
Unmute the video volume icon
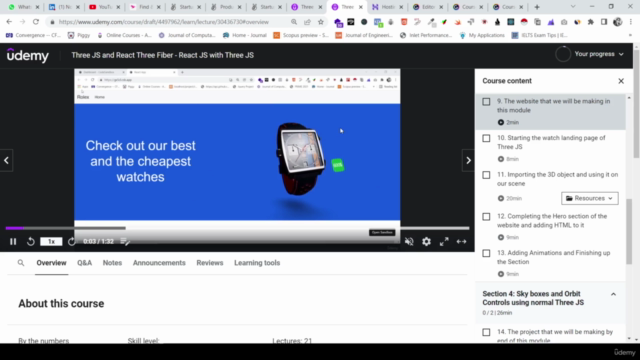point(409,242)
